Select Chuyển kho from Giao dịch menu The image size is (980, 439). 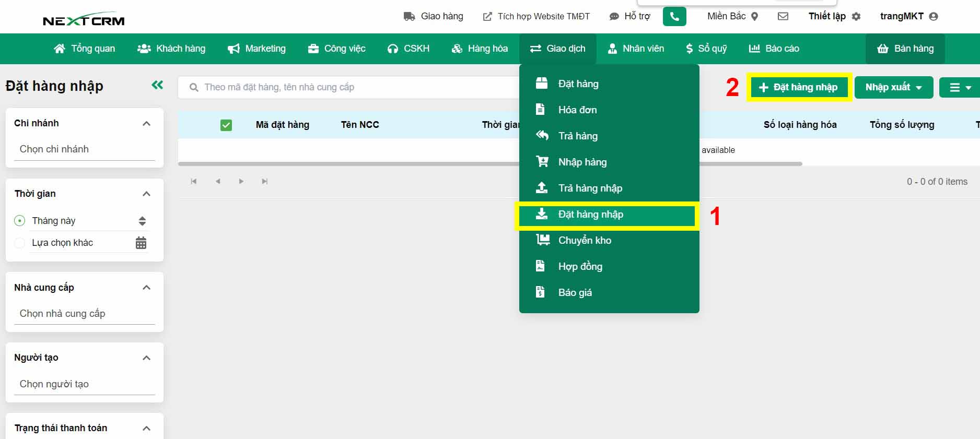[584, 240]
